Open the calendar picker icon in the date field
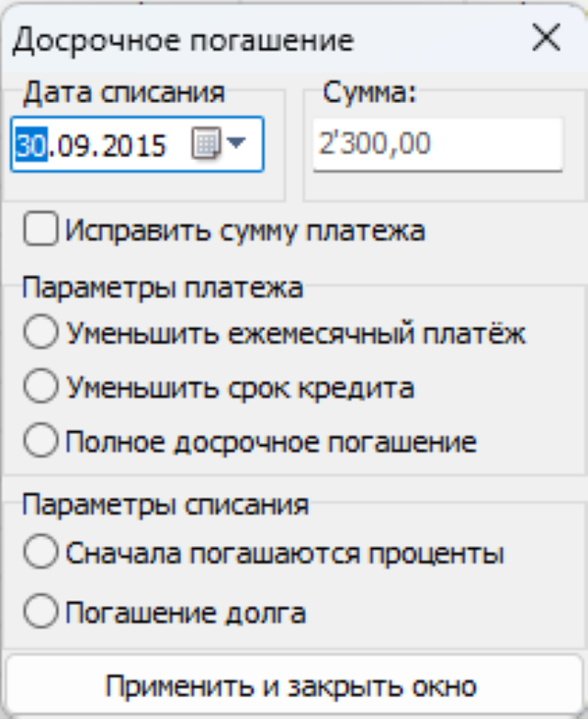 pyautogui.click(x=206, y=143)
